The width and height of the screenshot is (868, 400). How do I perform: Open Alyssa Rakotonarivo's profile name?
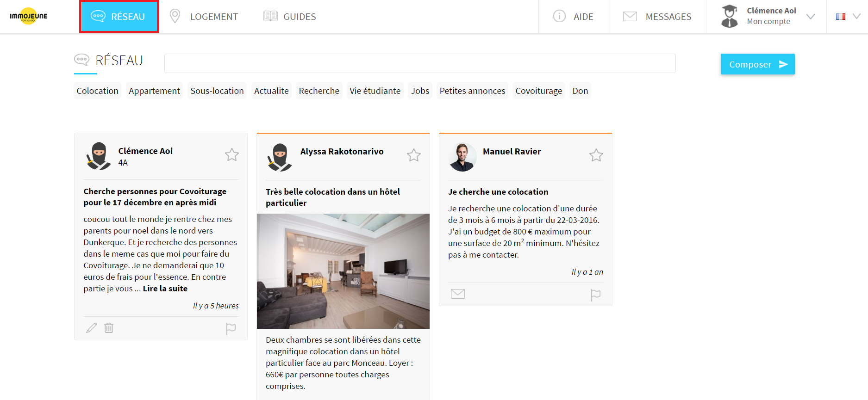pos(342,152)
